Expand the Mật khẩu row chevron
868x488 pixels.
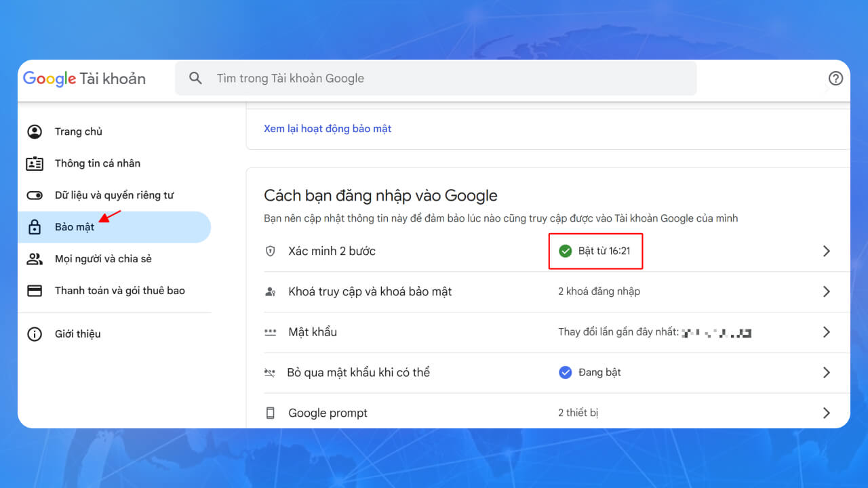pyautogui.click(x=826, y=332)
